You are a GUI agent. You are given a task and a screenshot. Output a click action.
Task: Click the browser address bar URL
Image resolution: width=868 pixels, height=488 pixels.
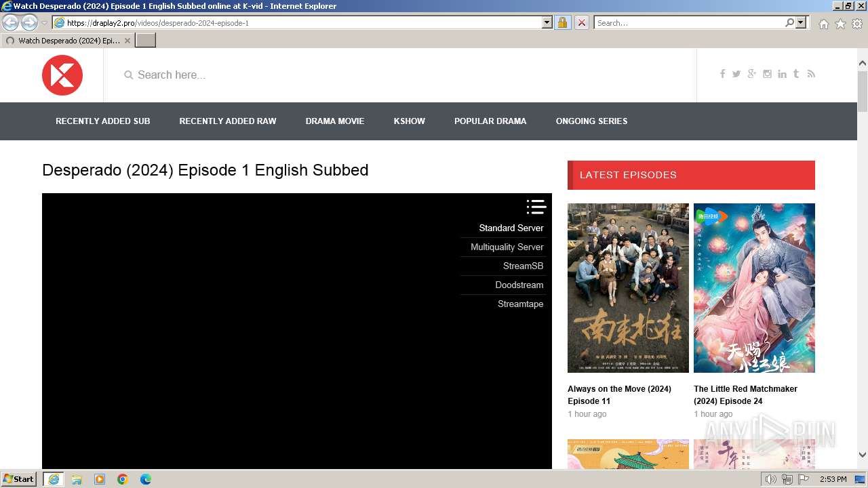[304, 22]
